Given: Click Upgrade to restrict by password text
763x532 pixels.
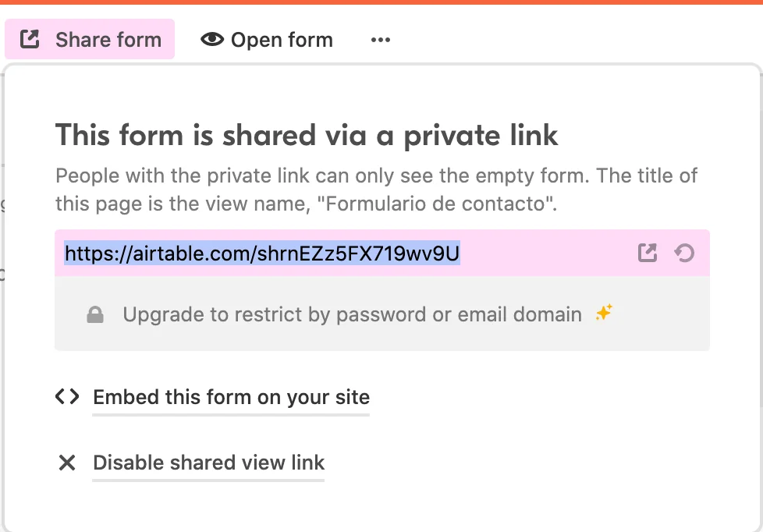Looking at the screenshot, I should 352,315.
